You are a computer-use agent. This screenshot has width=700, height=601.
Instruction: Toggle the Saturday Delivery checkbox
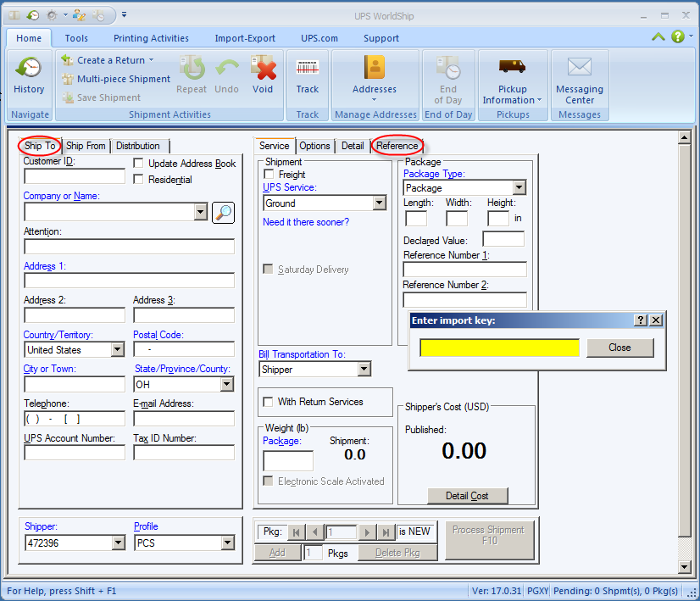[x=268, y=269]
